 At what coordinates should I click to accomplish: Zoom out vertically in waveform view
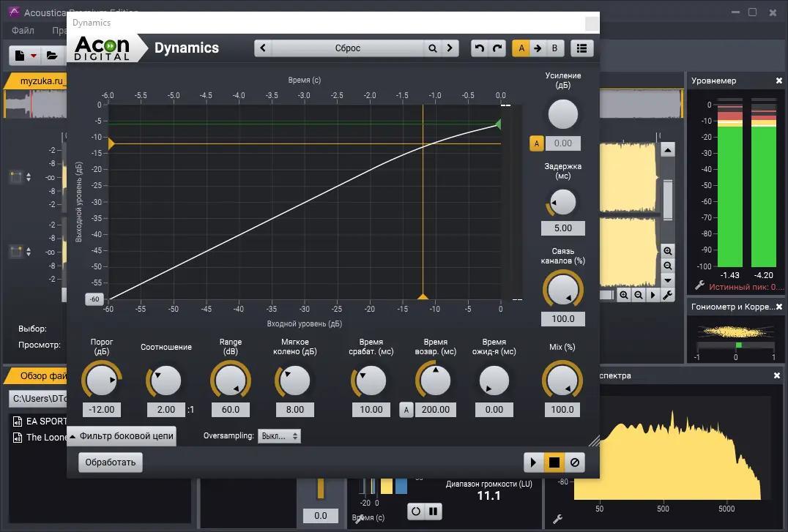pyautogui.click(x=668, y=266)
